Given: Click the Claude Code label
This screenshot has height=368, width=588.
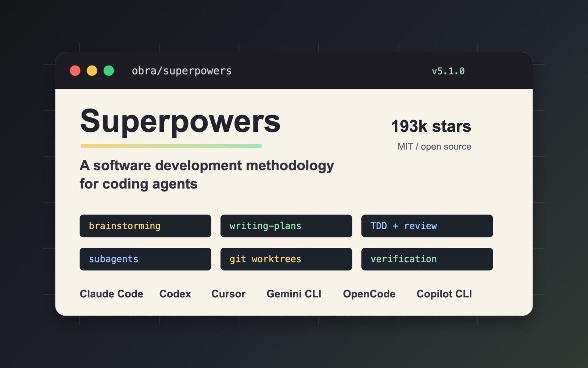Looking at the screenshot, I should click(x=111, y=294).
